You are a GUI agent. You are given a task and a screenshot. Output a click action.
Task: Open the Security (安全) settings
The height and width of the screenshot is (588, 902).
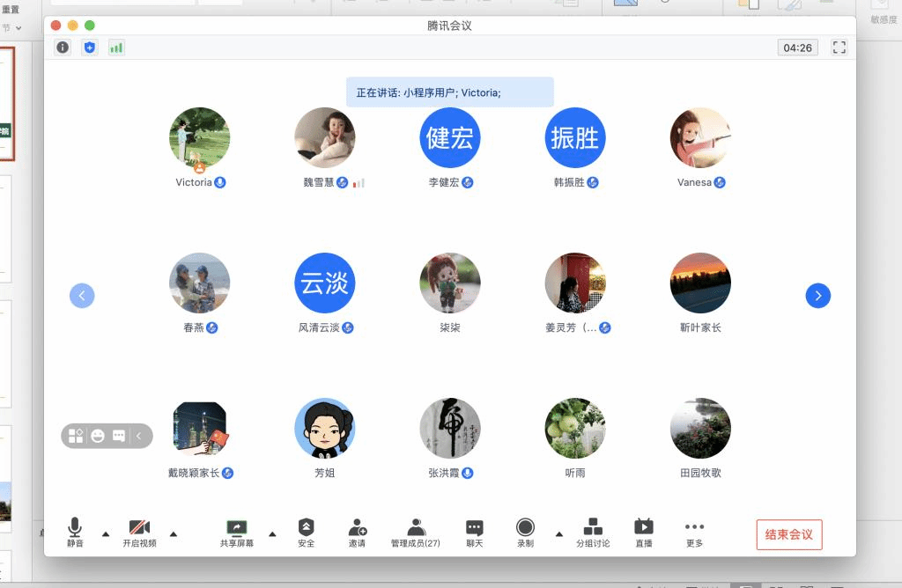pyautogui.click(x=306, y=532)
